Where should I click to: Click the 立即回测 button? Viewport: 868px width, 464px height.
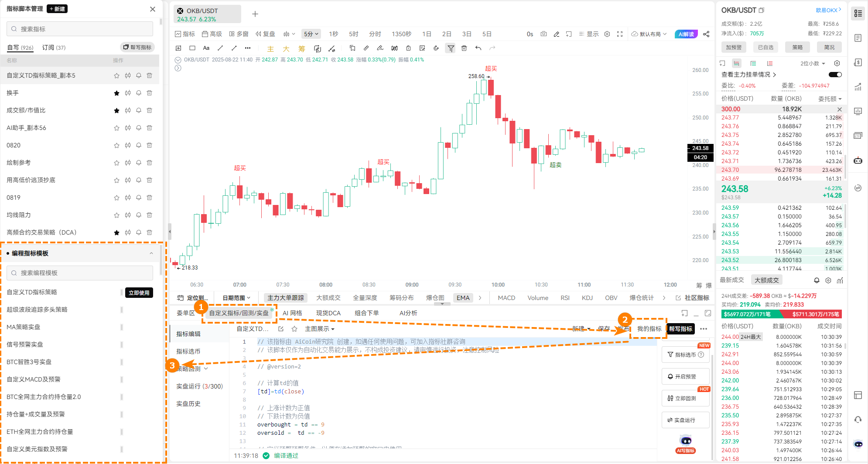(x=685, y=398)
